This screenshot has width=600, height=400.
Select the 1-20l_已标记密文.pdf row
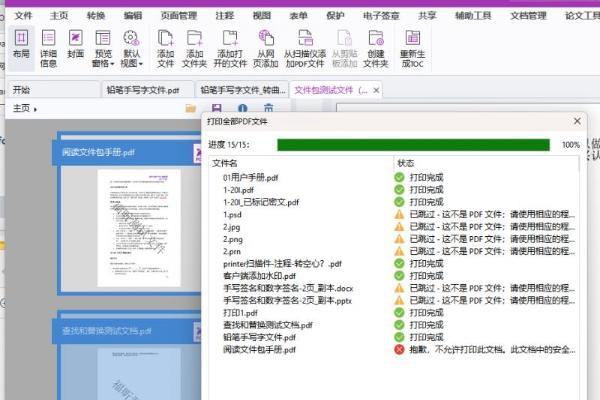click(393, 202)
